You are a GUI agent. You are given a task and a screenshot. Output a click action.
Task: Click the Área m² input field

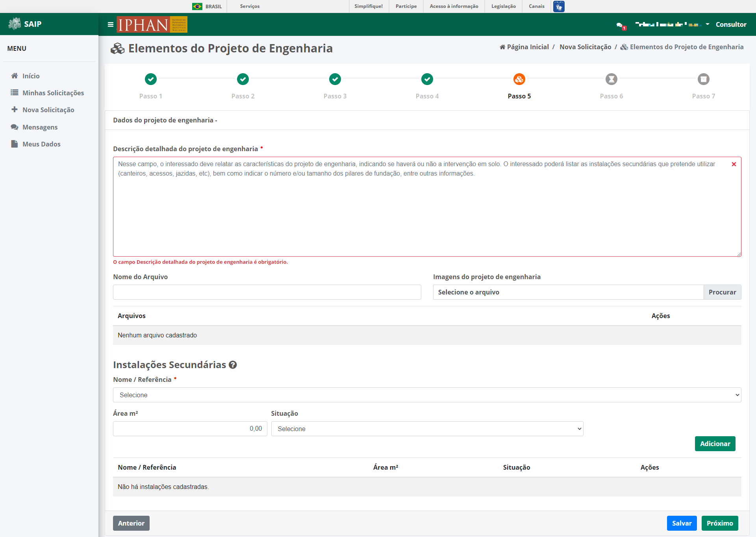[x=190, y=429]
